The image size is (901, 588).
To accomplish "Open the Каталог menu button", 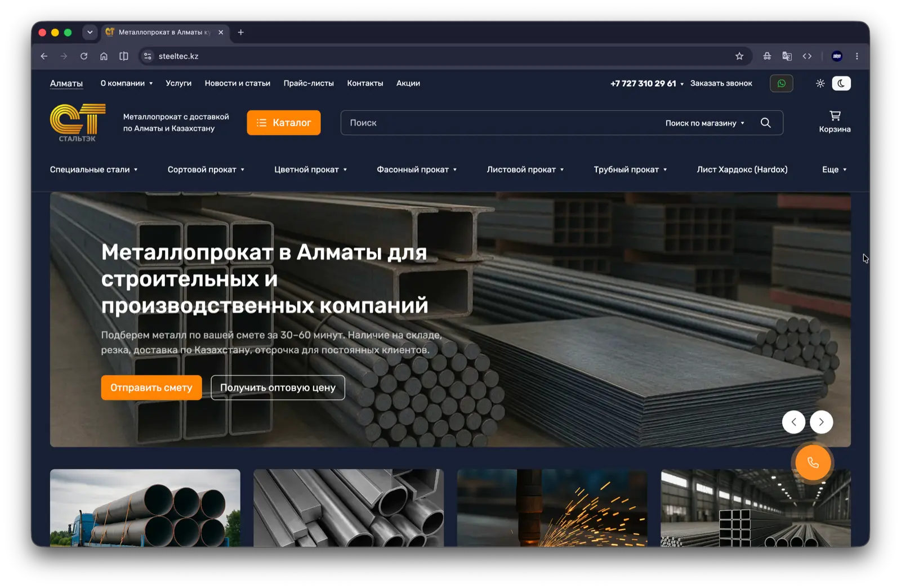I will point(284,123).
